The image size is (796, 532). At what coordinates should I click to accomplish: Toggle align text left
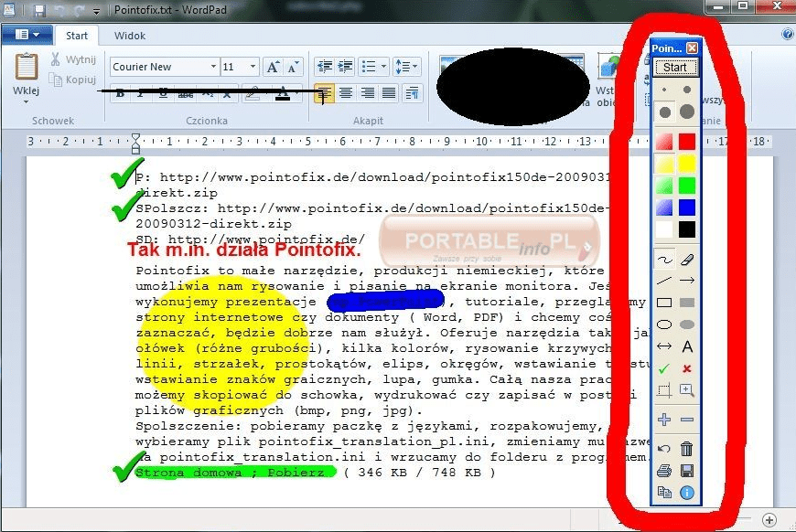324,93
